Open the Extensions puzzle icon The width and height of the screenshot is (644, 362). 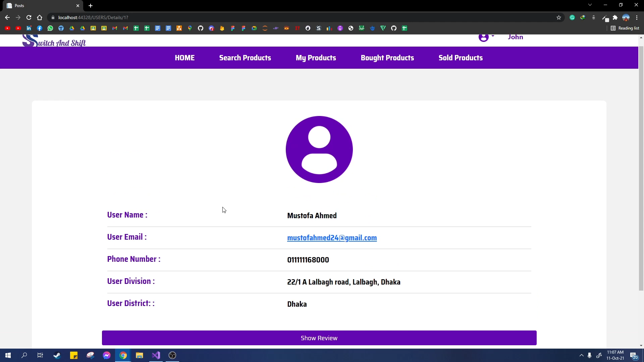615,17
